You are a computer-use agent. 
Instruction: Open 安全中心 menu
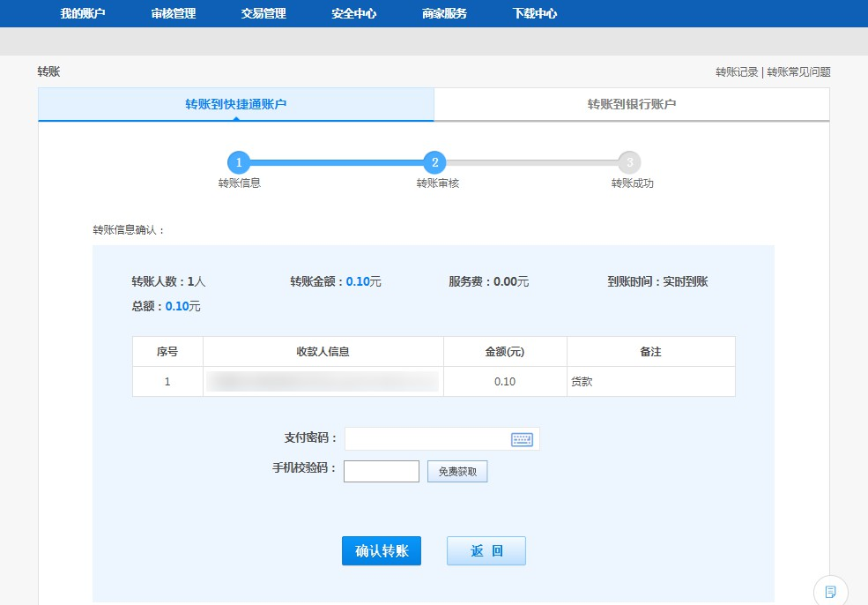[354, 13]
